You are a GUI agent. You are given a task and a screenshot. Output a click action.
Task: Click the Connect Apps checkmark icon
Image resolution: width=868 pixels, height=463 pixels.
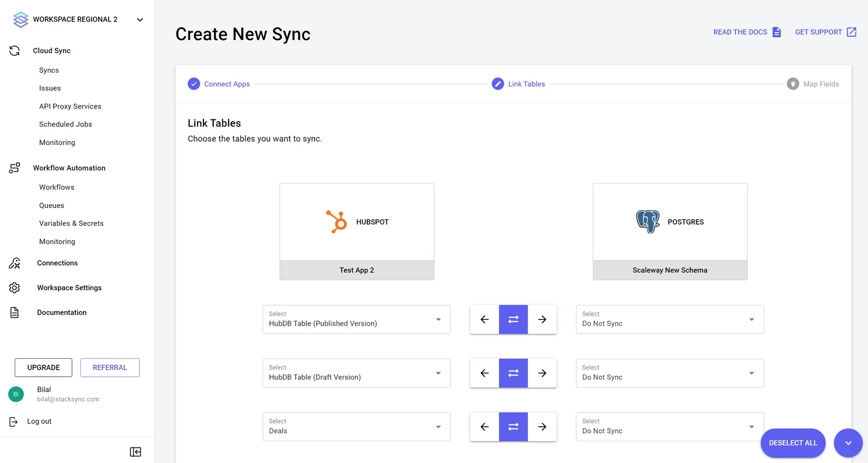[x=194, y=84]
